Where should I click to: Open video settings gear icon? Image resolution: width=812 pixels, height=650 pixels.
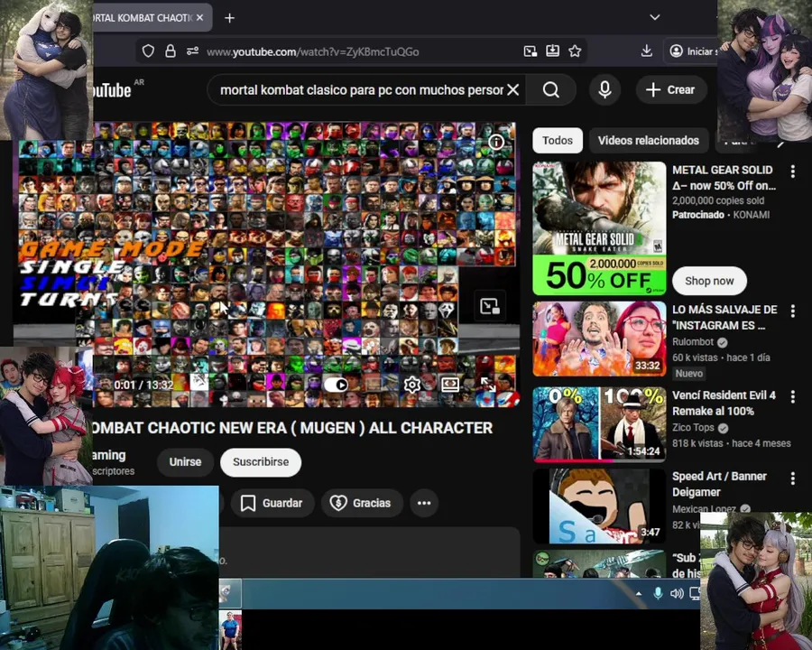412,385
